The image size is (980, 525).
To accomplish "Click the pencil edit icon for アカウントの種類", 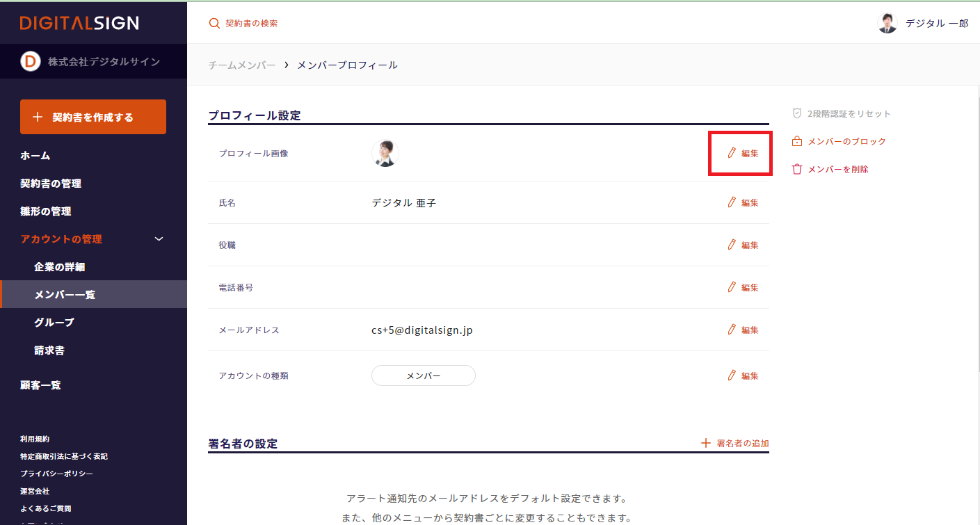I will click(731, 375).
